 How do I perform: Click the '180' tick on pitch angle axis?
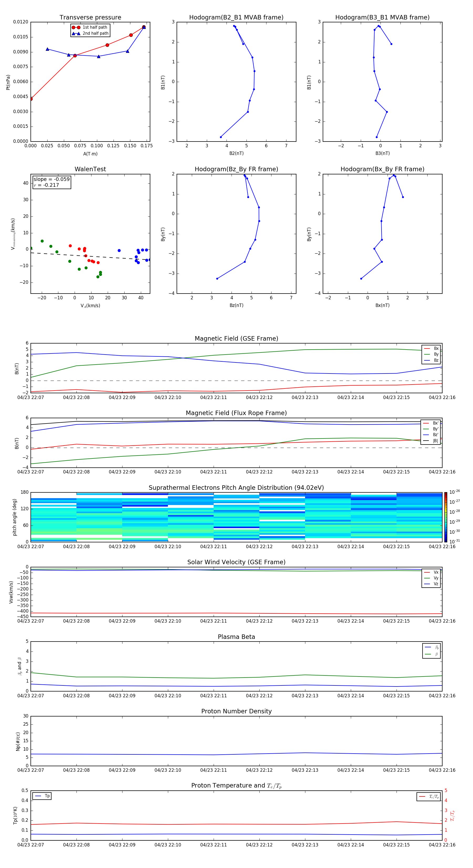pyautogui.click(x=25, y=492)
